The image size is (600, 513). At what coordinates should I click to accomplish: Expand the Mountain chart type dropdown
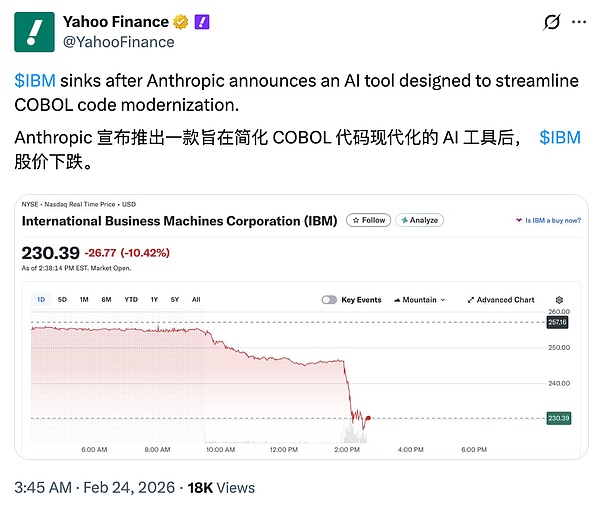[420, 299]
